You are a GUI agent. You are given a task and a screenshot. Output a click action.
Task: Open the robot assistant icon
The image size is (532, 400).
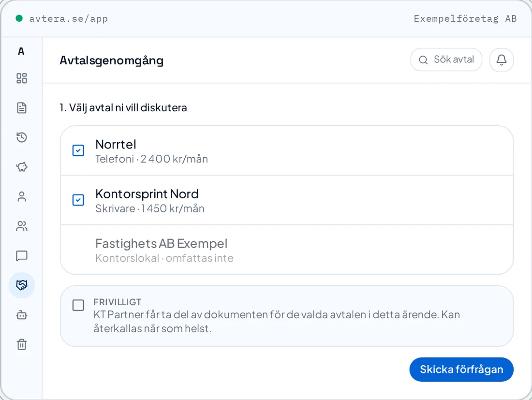point(22,315)
